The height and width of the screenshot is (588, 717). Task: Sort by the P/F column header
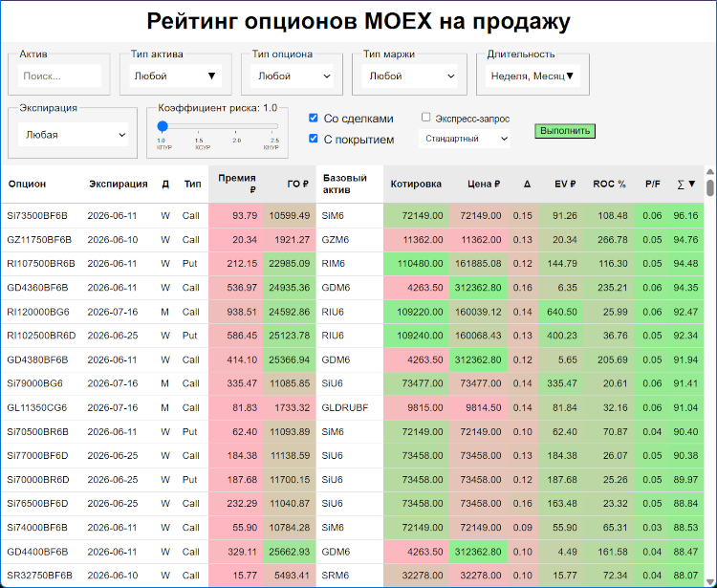653,184
